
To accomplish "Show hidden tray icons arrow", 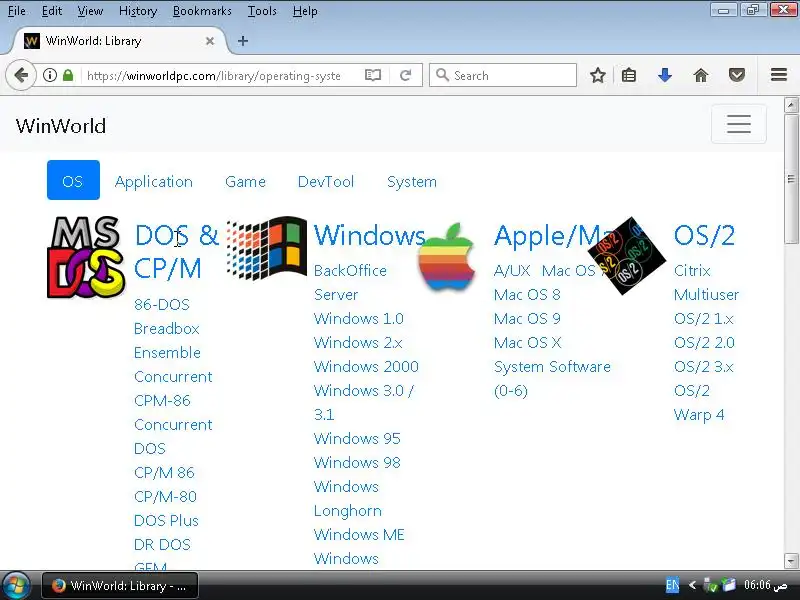I will 692,585.
